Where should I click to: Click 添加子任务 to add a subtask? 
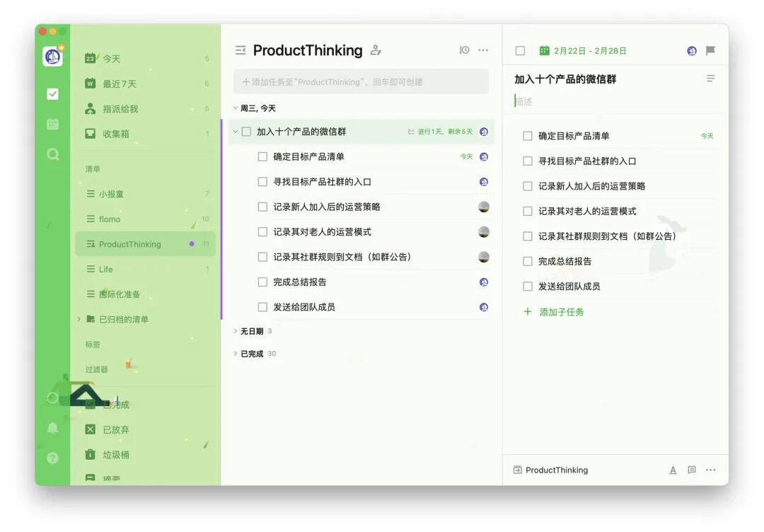pyautogui.click(x=553, y=312)
